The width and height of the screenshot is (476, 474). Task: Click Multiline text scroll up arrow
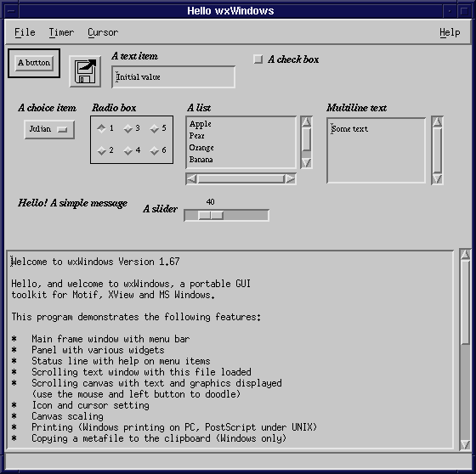pos(437,122)
